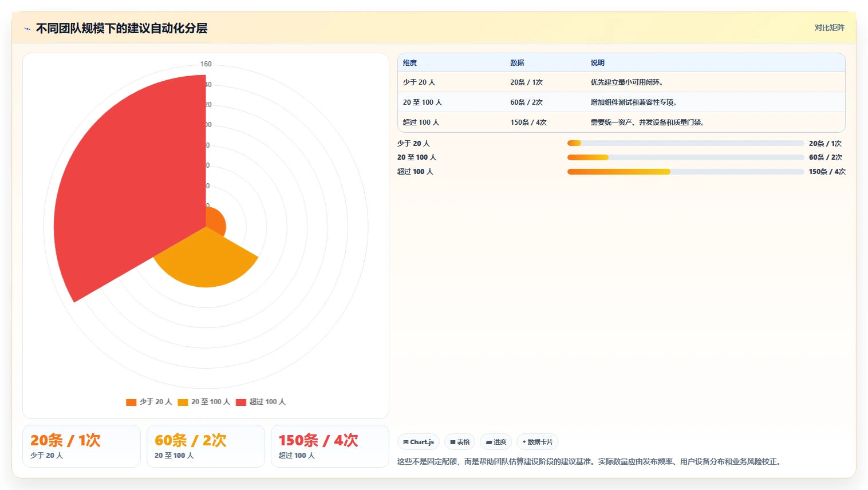Click table cell 20条 / 1次
868x490 pixels.
click(x=526, y=82)
